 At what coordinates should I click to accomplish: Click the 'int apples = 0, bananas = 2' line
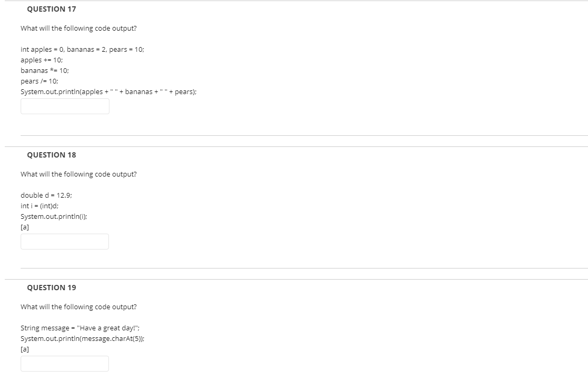coord(82,50)
